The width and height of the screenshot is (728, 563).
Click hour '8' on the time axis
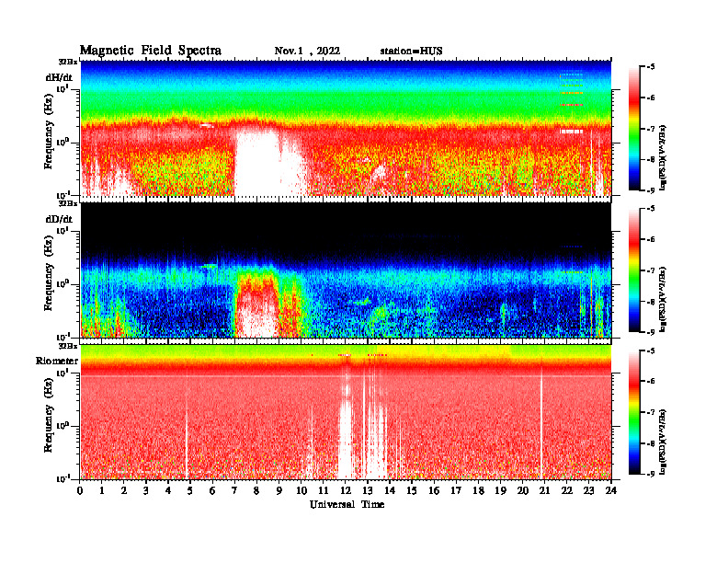tap(256, 490)
